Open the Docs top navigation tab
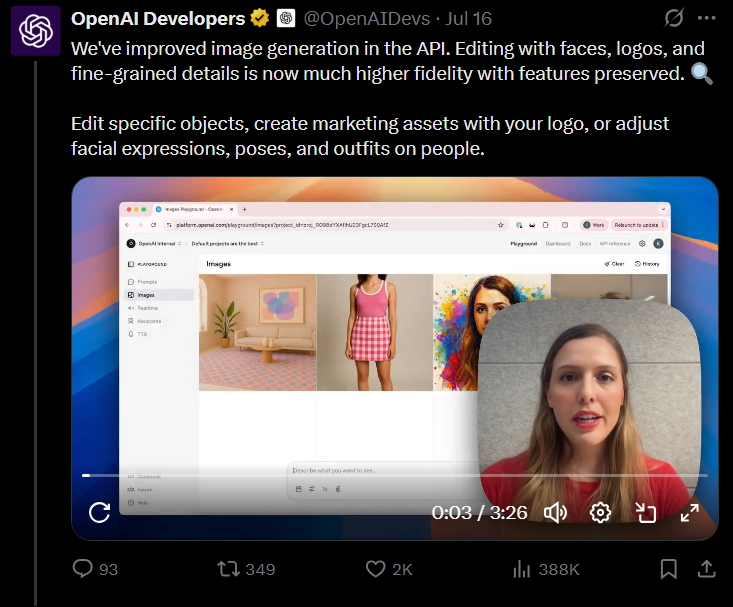 (585, 244)
